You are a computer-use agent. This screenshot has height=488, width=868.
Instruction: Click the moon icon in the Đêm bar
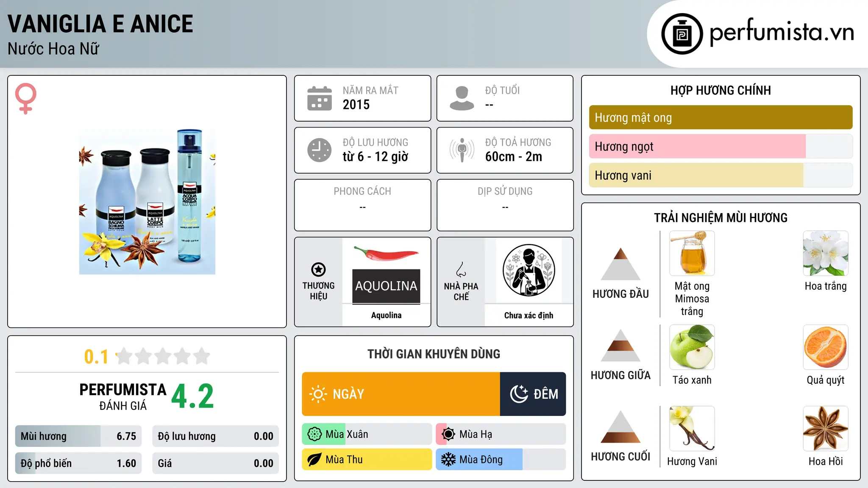pos(519,394)
